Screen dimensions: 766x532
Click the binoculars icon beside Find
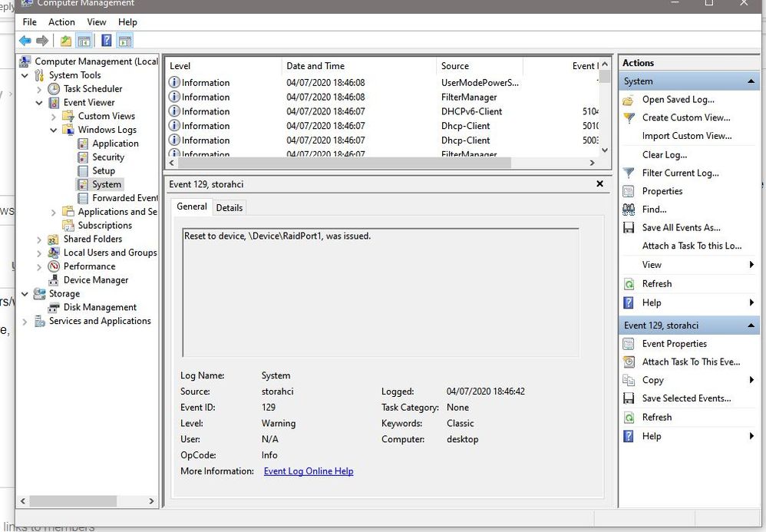pos(629,210)
